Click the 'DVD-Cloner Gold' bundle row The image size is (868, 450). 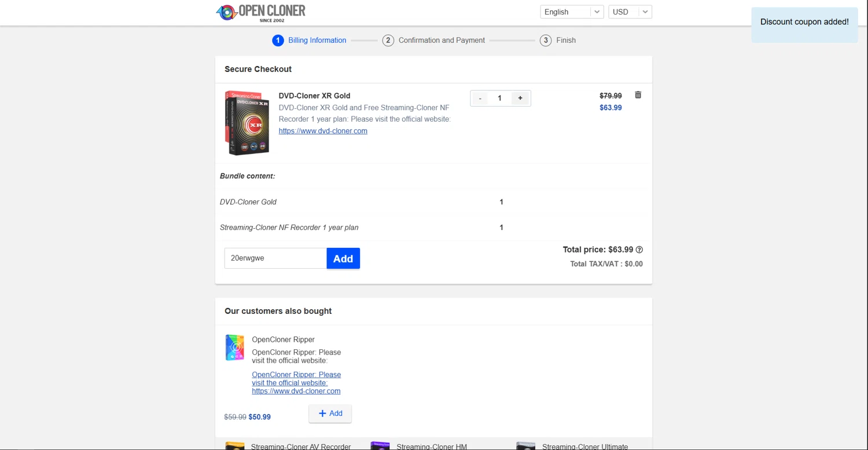tap(433, 202)
